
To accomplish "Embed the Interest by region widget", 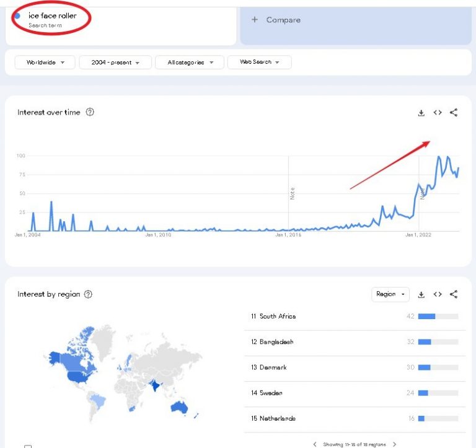I will 438,294.
